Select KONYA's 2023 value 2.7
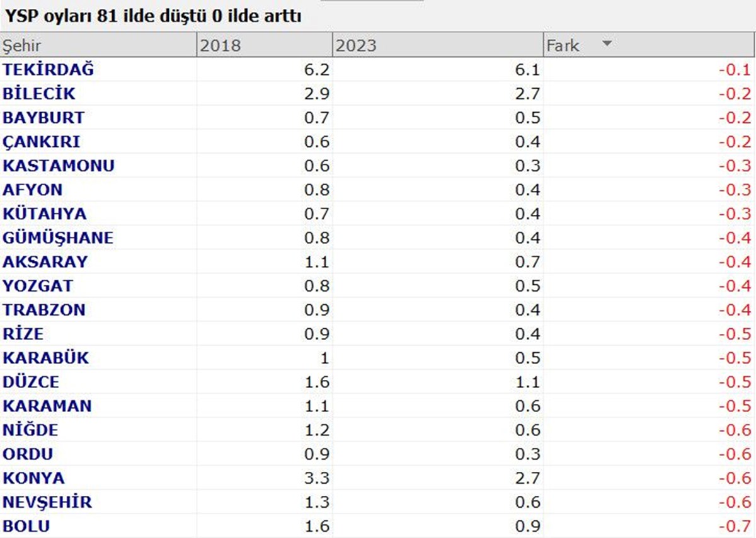The height and width of the screenshot is (538, 756). tap(527, 477)
